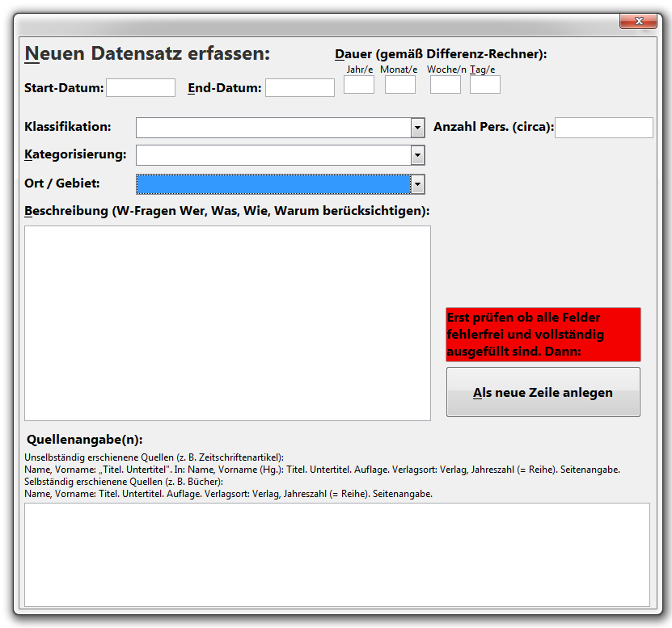Close the data entry window

(638, 21)
